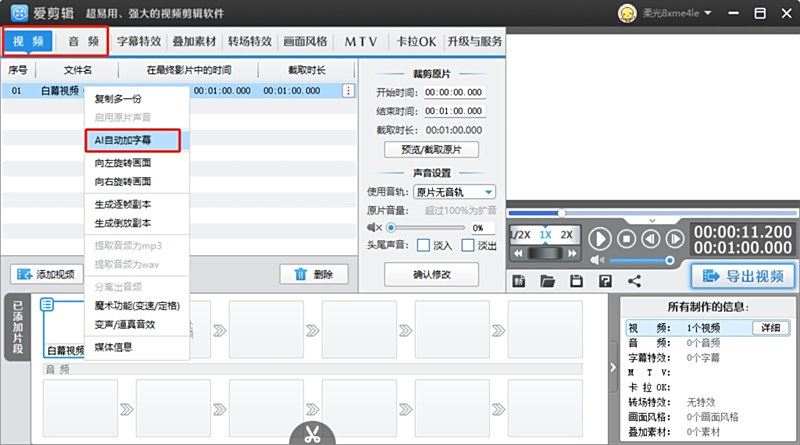800x445 pixels.
Task: Open the MTV tab
Action: point(361,41)
